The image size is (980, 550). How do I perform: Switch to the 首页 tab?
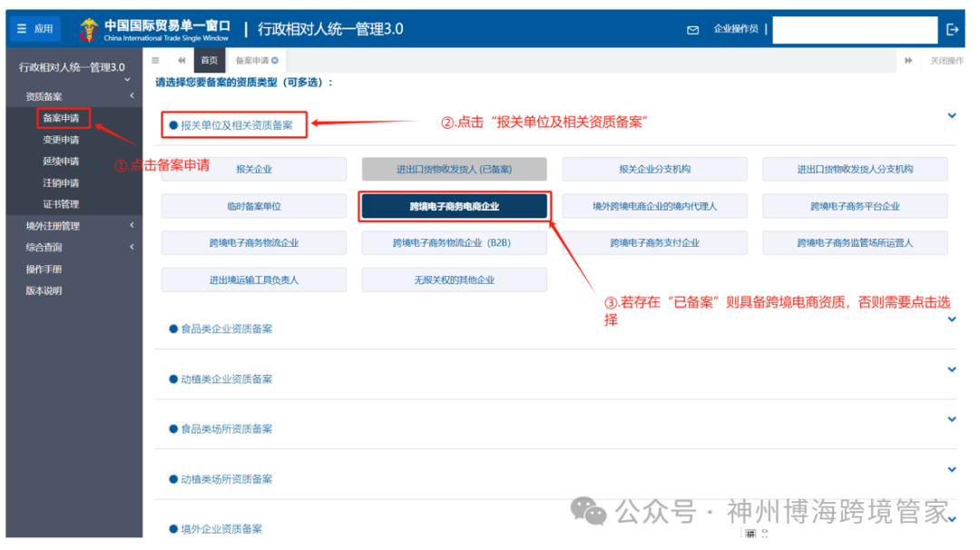[210, 61]
